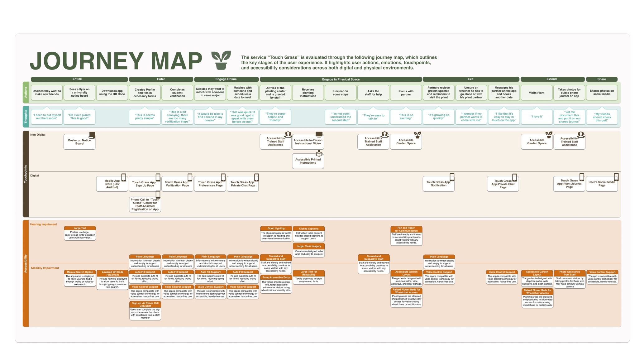Click the Sign up via Phone Call card

pyautogui.click(x=145, y=310)
